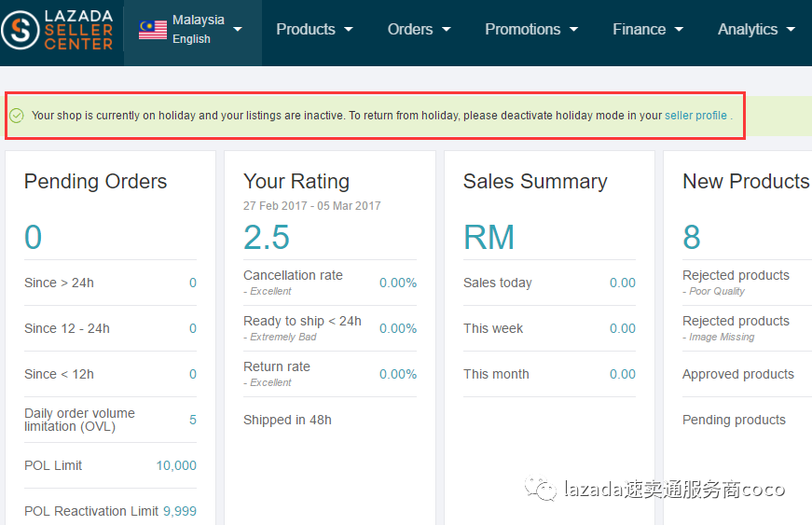The height and width of the screenshot is (525, 812).
Task: Open the Finance menu
Action: click(x=648, y=30)
